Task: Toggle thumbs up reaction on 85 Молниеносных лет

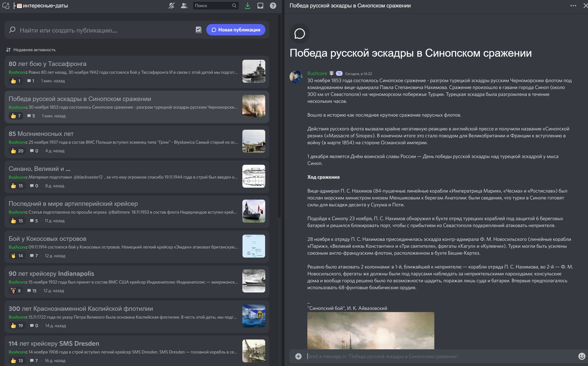Action: click(17, 151)
